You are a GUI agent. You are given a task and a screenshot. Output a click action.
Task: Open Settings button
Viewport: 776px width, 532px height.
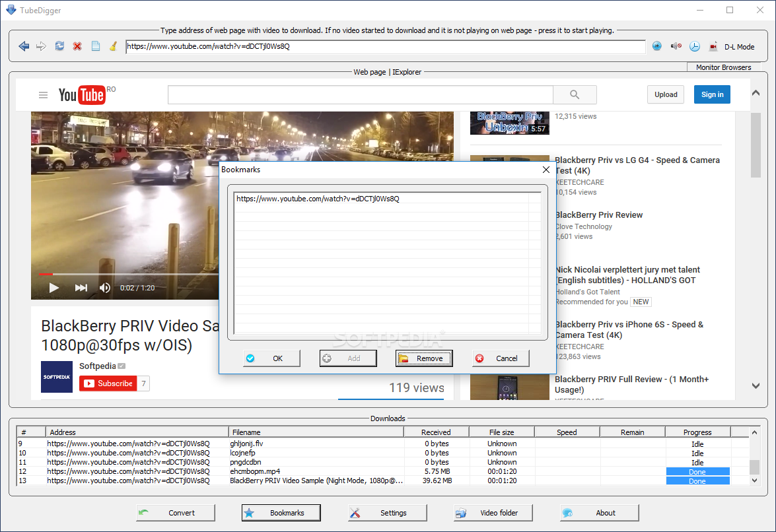pyautogui.click(x=388, y=513)
